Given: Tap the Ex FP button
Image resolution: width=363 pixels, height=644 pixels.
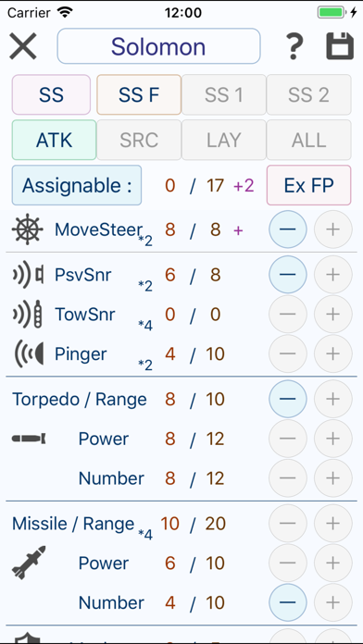Looking at the screenshot, I should point(308,185).
